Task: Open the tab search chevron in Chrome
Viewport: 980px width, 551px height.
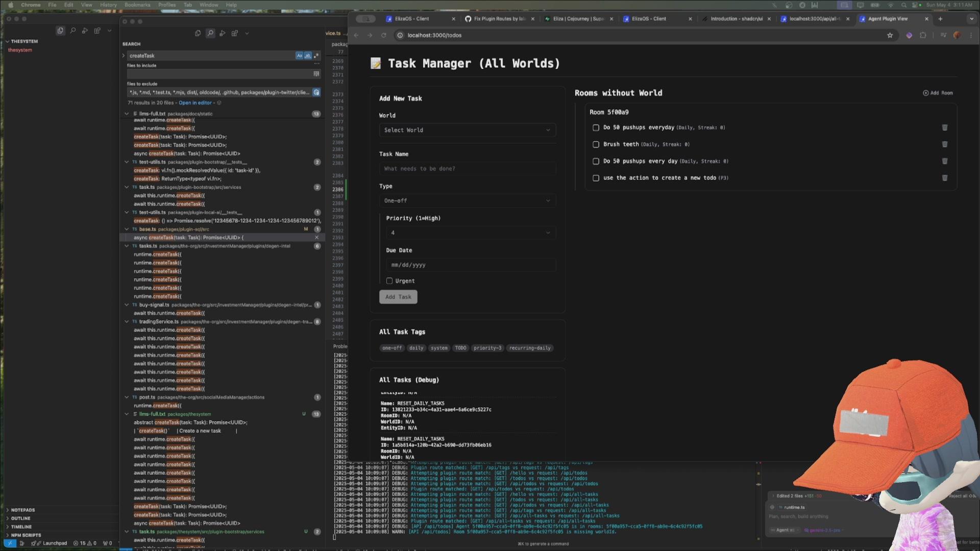Action: pos(971,19)
